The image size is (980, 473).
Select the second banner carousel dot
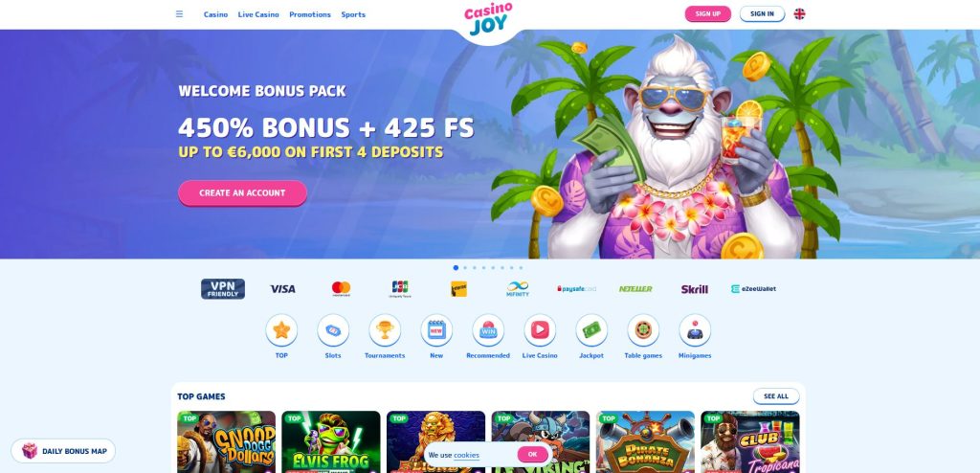click(x=465, y=268)
